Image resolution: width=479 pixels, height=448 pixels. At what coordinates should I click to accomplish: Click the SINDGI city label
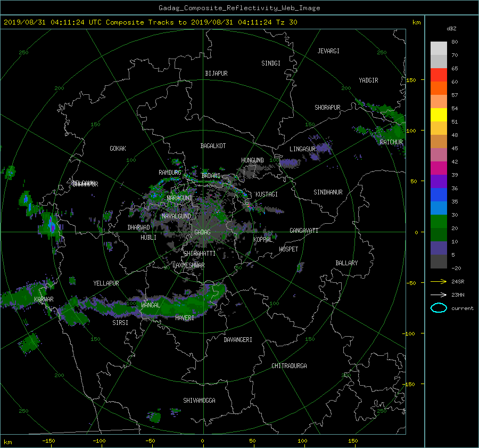coord(271,63)
